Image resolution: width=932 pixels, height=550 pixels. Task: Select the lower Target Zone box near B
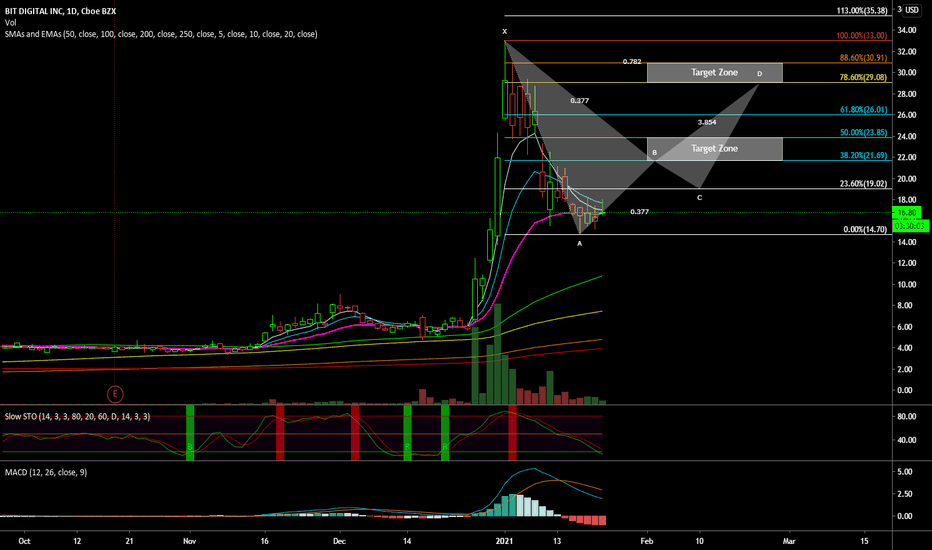click(x=714, y=149)
